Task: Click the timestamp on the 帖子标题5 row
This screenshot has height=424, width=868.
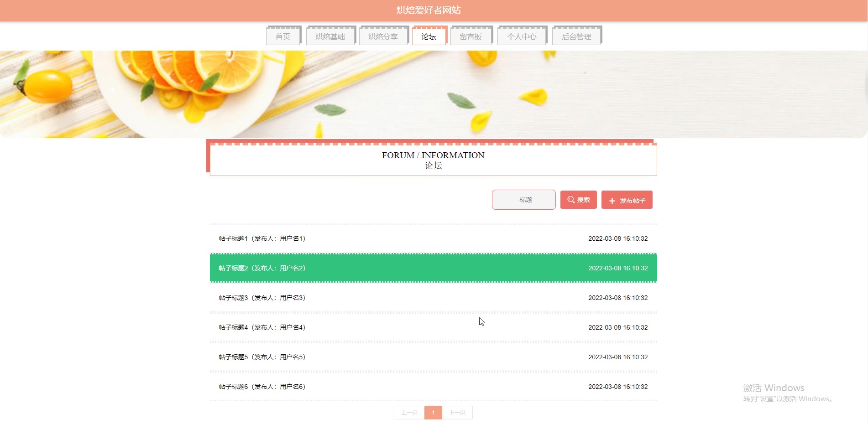Action: [618, 357]
